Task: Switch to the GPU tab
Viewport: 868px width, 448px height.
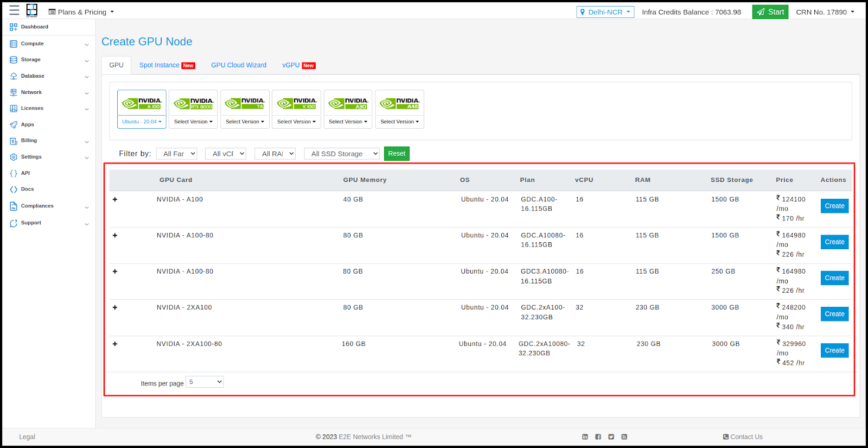Action: click(116, 65)
